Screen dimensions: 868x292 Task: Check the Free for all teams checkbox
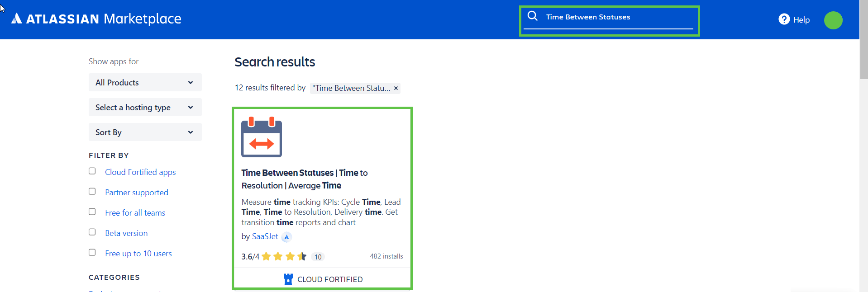[92, 212]
